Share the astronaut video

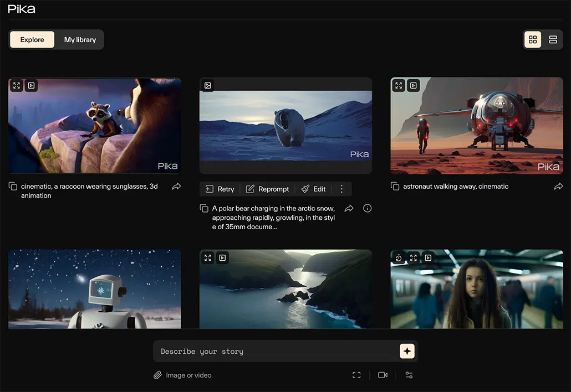point(558,186)
